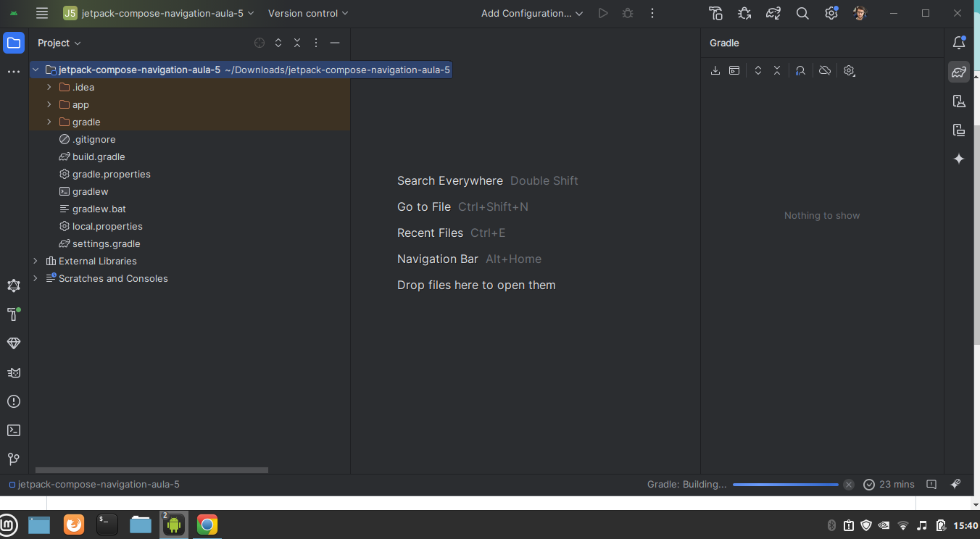Image resolution: width=980 pixels, height=539 pixels.
Task: Open Project panel options menu
Action: pyautogui.click(x=316, y=43)
